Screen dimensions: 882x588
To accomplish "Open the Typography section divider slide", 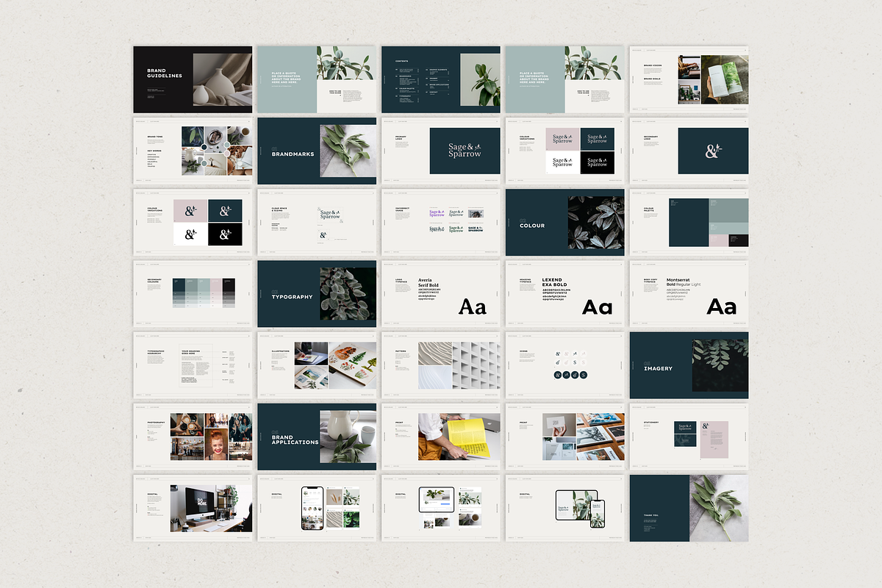I will [x=316, y=293].
